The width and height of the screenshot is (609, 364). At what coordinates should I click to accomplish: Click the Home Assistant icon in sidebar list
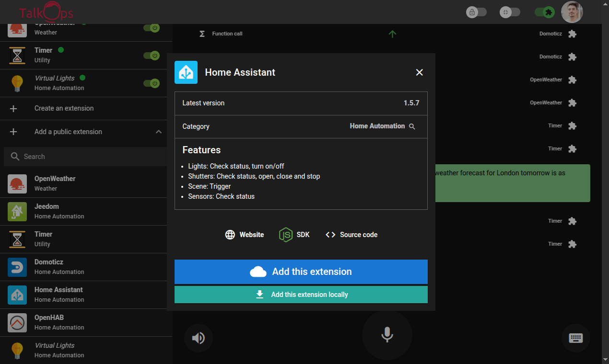[x=17, y=295]
